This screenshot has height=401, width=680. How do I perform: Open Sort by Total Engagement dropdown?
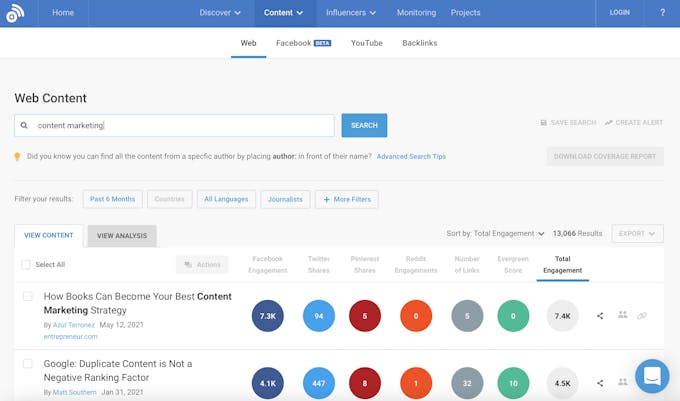click(x=495, y=234)
